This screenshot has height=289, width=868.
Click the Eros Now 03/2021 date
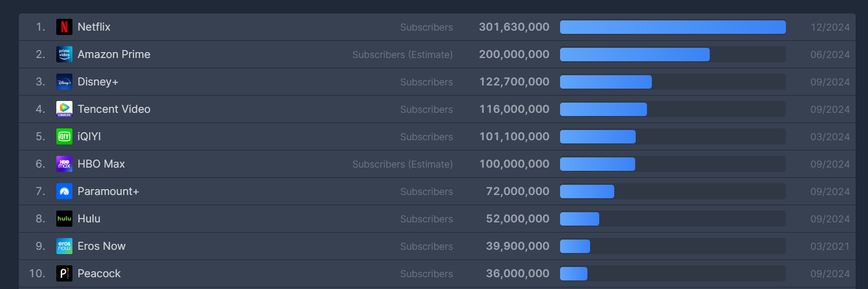830,246
